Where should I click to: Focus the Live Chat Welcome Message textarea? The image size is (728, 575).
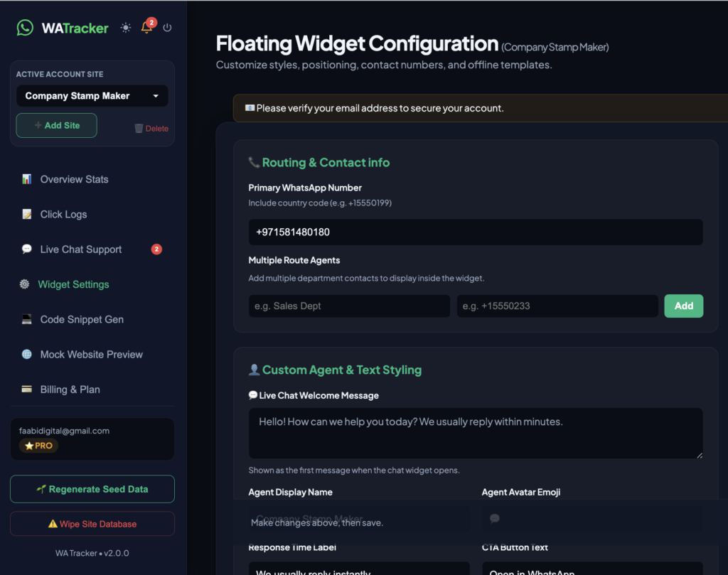point(476,433)
